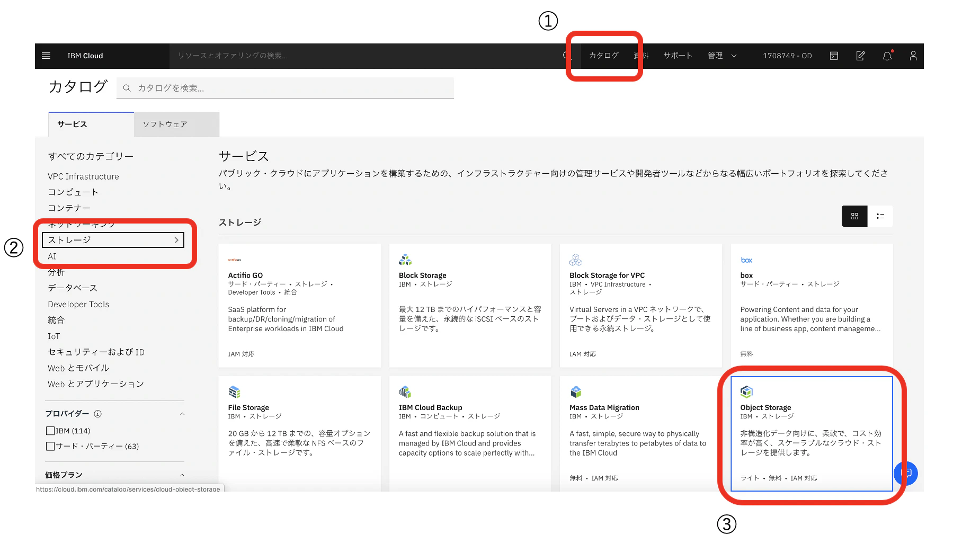Click the リソースとオファリングの検索 field
The height and width of the screenshot is (552, 980).
366,56
